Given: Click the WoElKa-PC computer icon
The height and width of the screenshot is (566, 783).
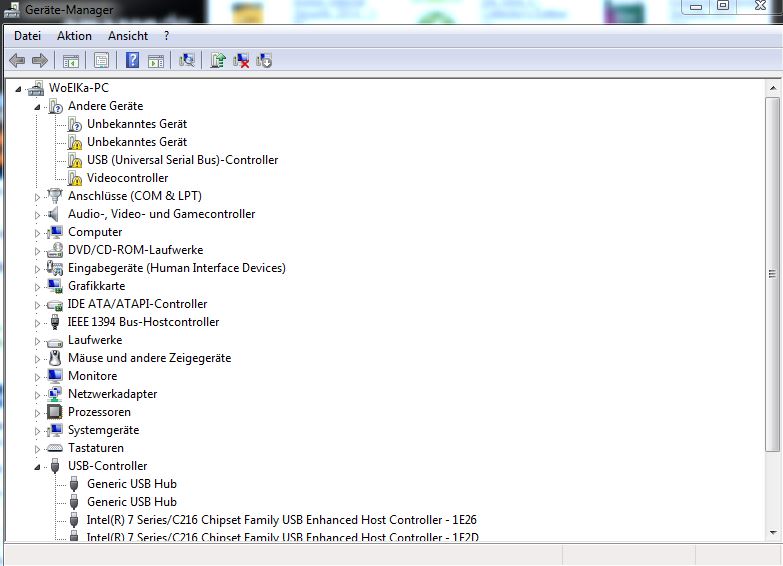Looking at the screenshot, I should click(36, 88).
